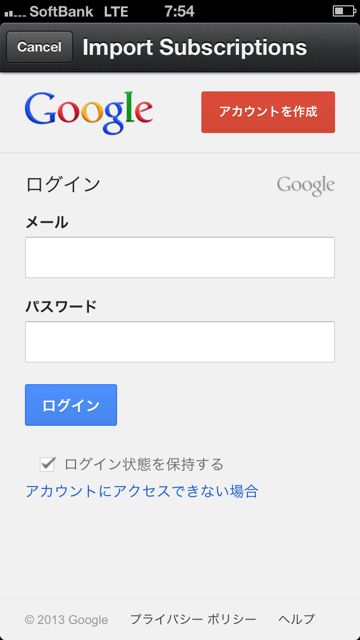Tap the SoftBank carrier label
Screen dimensions: 360x640
[62, 11]
